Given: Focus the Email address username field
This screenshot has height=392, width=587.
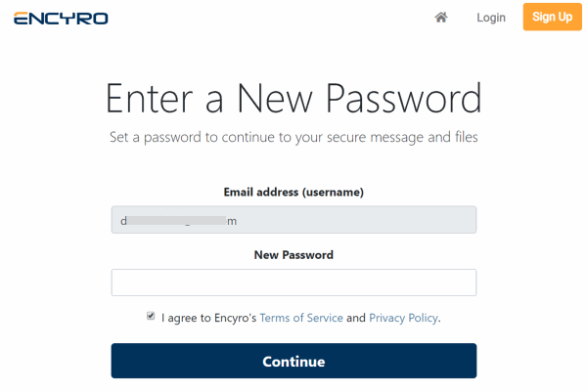Looking at the screenshot, I should [293, 220].
